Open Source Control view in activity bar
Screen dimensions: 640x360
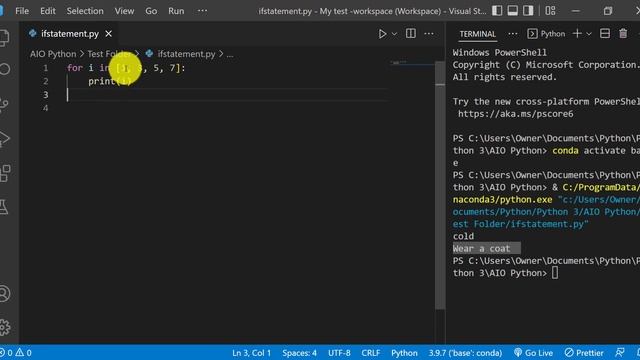pos(4,104)
